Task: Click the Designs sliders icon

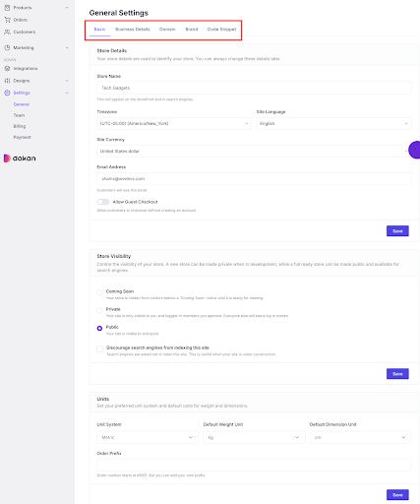Action: (7, 81)
